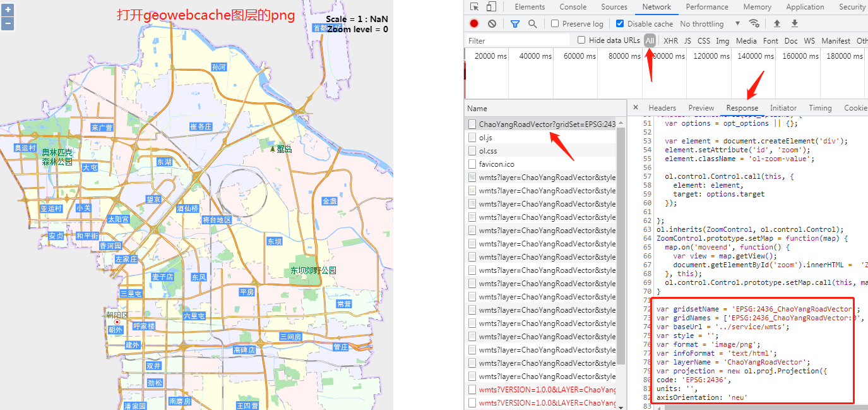This screenshot has width=868, height=410.
Task: Enable the Preserve log checkbox
Action: click(x=554, y=23)
